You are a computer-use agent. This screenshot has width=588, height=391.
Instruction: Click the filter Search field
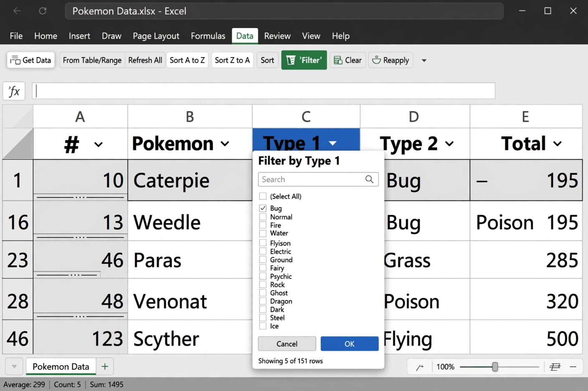[318, 179]
